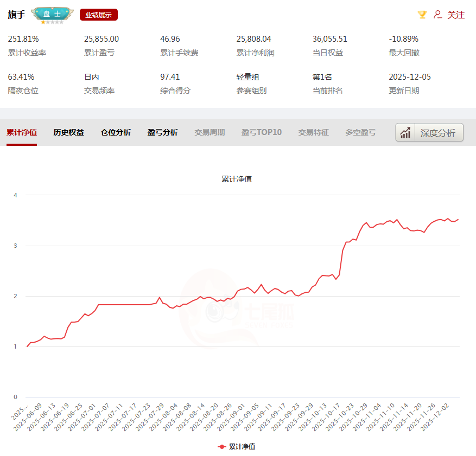This screenshot has height=456, width=476.
Task: Toggle the 累计净值 legend series marker
Action: (221, 447)
